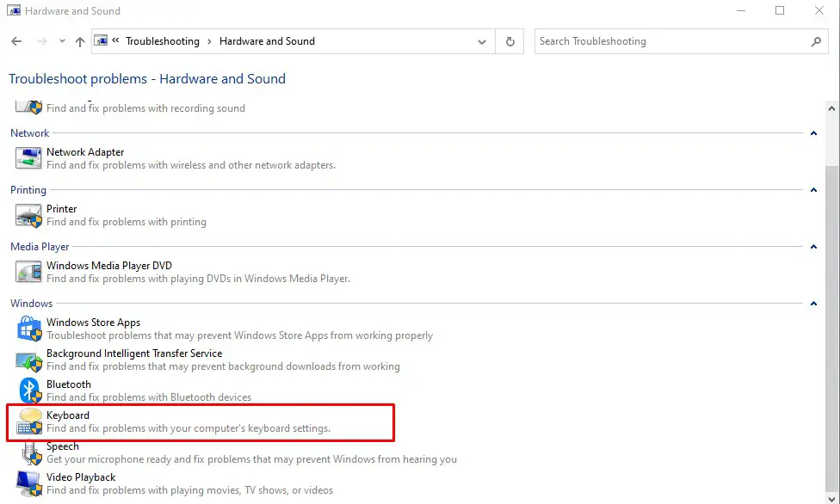The image size is (840, 504).
Task: Open the Speech microphone icon
Action: (x=31, y=453)
